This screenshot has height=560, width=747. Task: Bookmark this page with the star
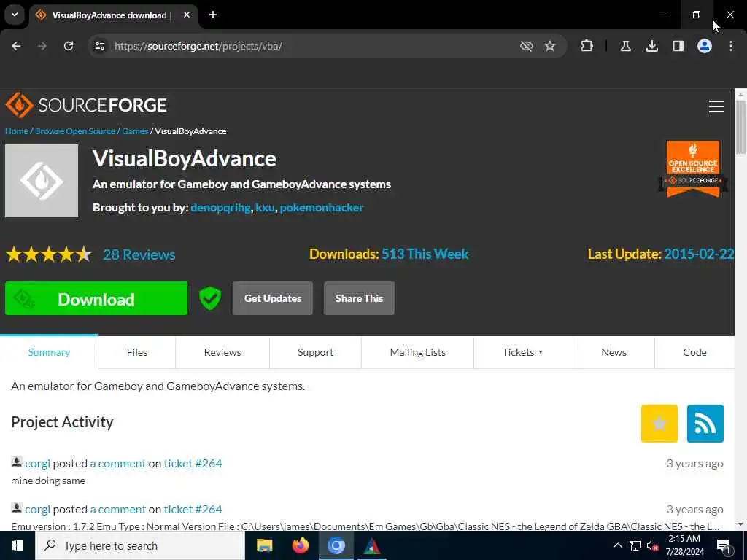550,46
